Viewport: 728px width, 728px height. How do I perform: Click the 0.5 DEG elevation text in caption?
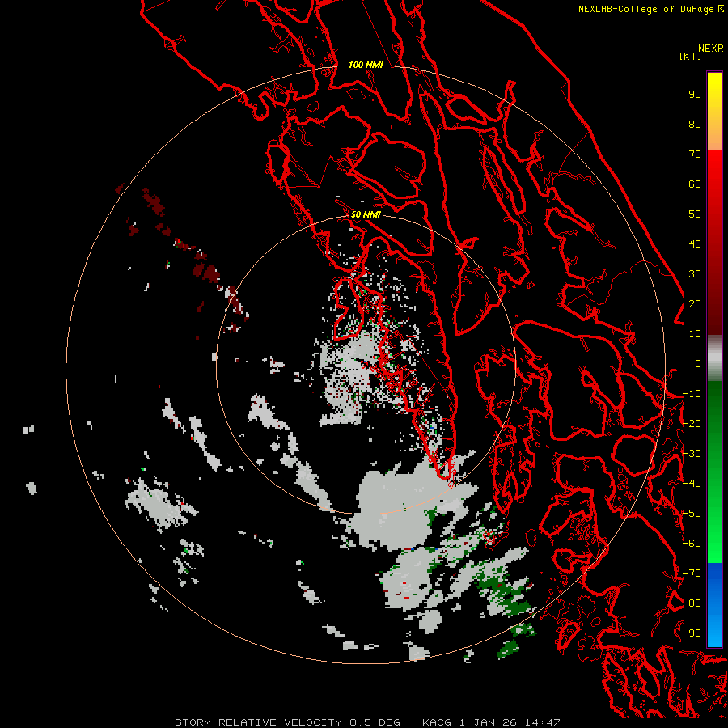coord(375,722)
